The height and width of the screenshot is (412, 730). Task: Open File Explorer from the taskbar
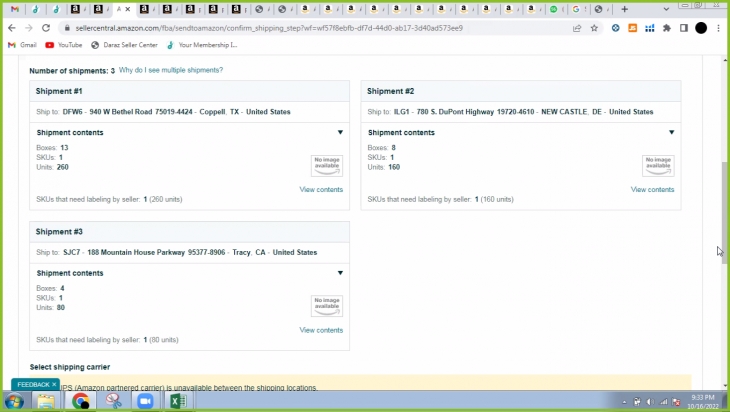pos(46,401)
